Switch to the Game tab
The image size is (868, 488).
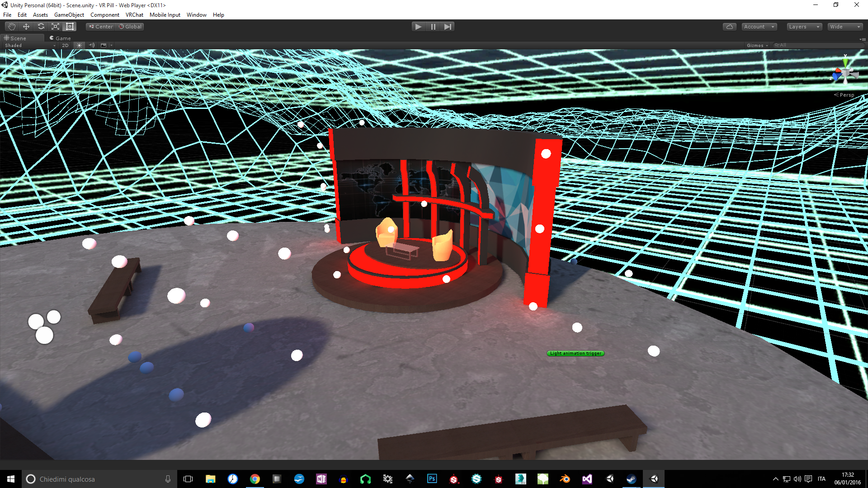click(x=61, y=38)
